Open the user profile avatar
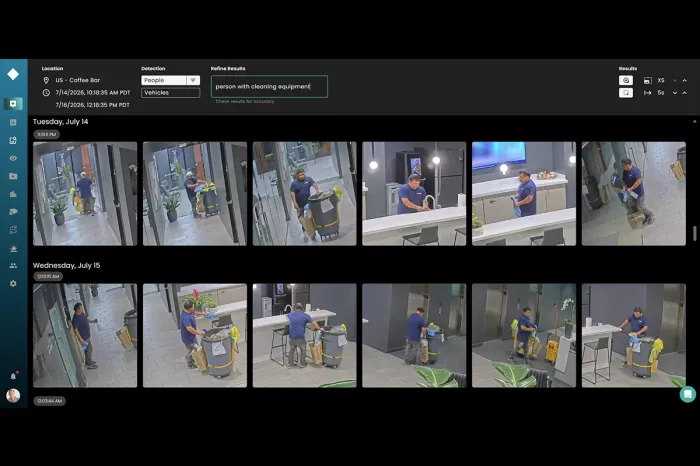This screenshot has height=466, width=700. point(13,395)
